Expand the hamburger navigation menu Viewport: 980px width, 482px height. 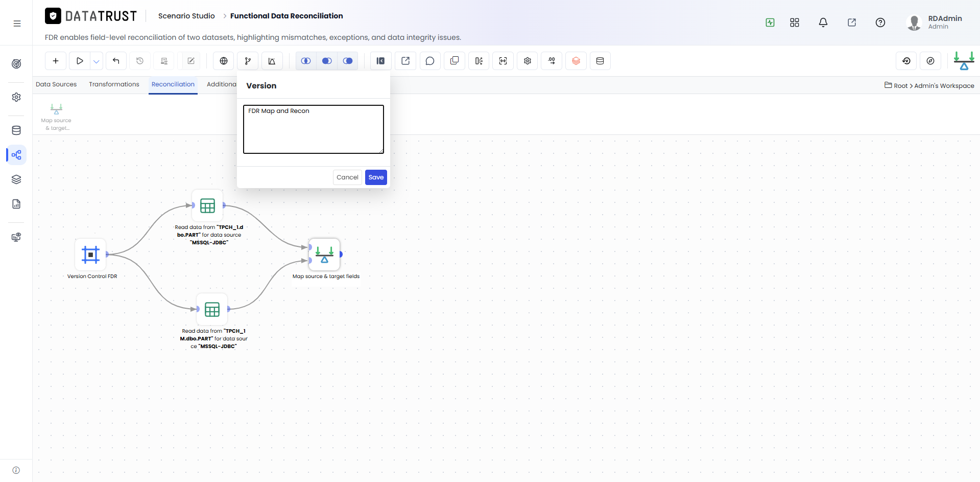point(17,24)
